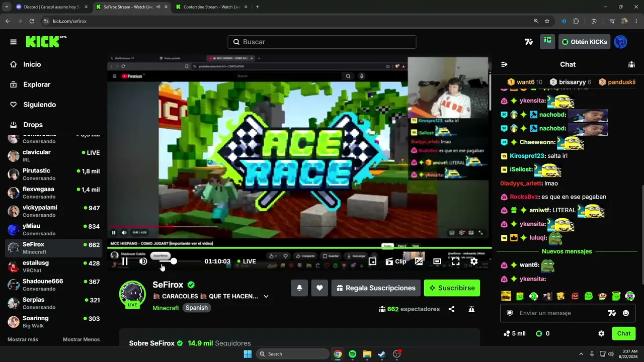Open the mini player mode icon
The width and height of the screenshot is (644, 362).
[x=372, y=261]
